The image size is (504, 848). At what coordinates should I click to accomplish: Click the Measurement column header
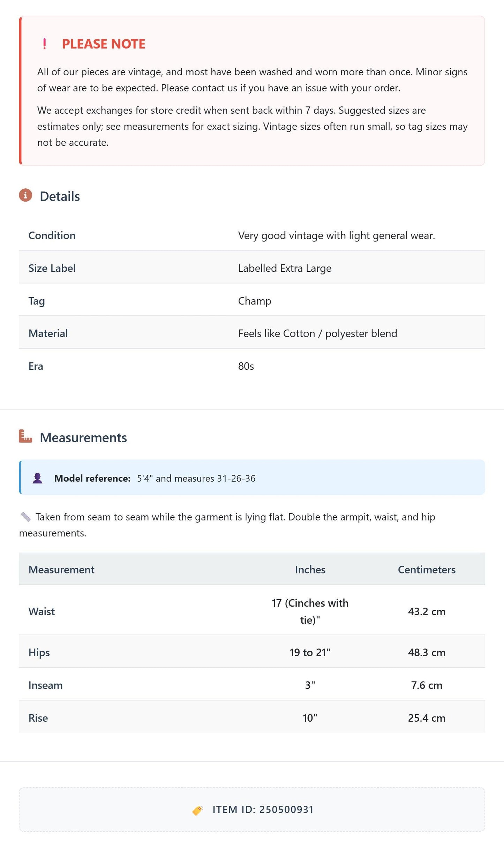[x=61, y=570]
